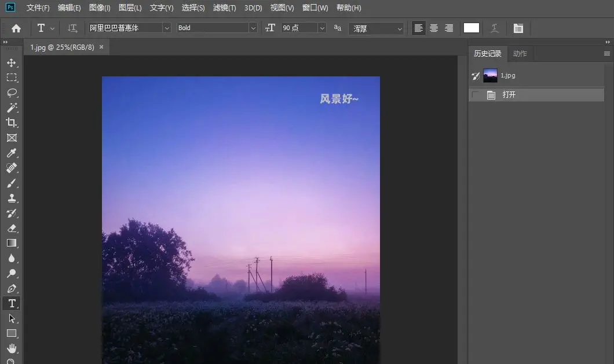Open the anti-aliasing 浑厚 dropdown
The image size is (614, 364).
[400, 27]
